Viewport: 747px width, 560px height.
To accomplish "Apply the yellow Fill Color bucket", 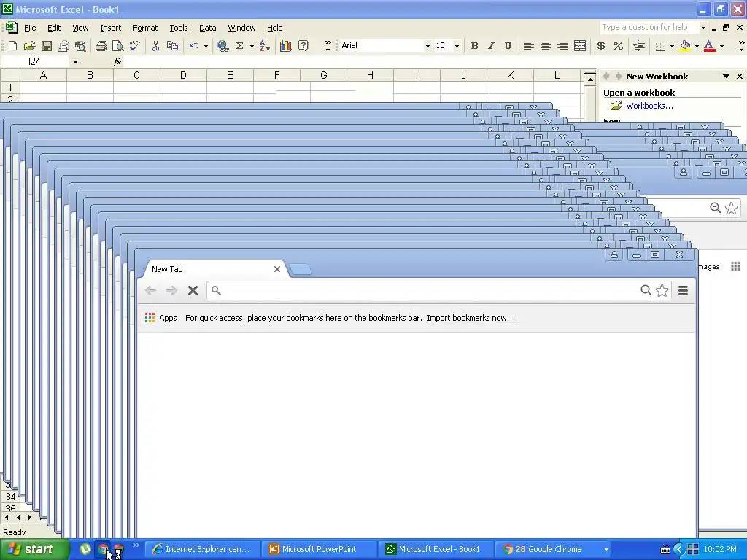I will click(x=685, y=46).
